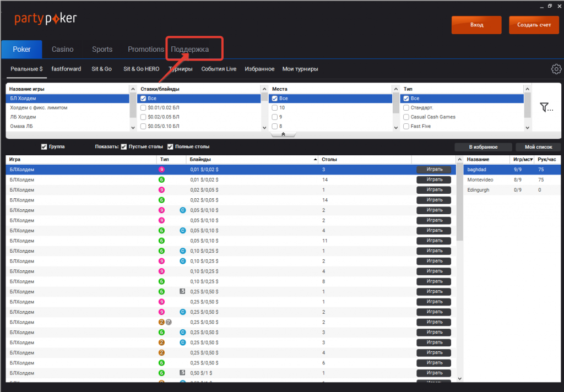Uncheck the Группа checkbox
This screenshot has height=392, width=564.
click(44, 147)
